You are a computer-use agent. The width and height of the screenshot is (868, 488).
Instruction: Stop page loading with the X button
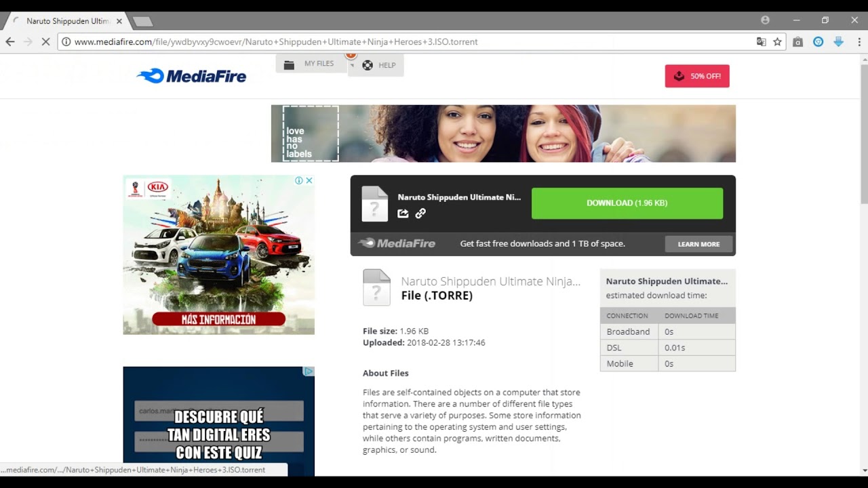point(46,42)
